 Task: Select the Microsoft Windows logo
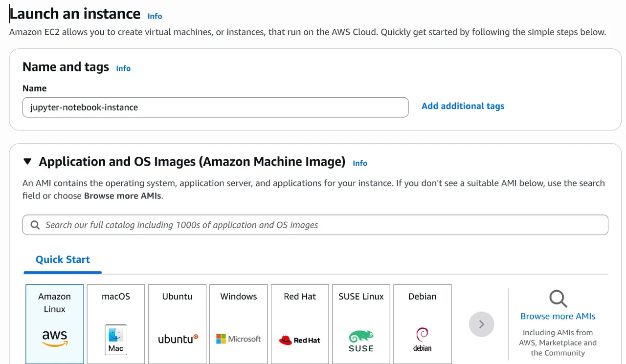click(239, 339)
